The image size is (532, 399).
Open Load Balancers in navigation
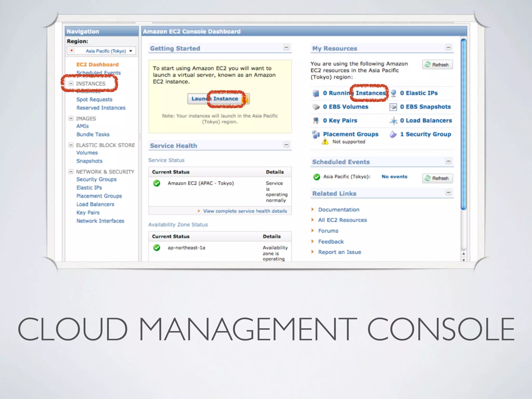[95, 204]
